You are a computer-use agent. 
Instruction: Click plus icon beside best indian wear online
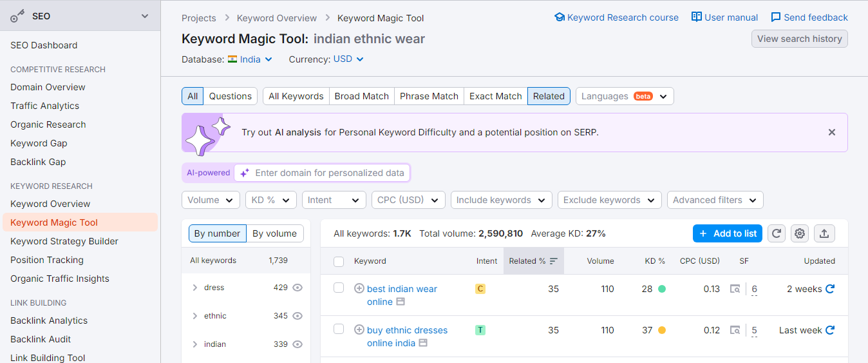[359, 288]
